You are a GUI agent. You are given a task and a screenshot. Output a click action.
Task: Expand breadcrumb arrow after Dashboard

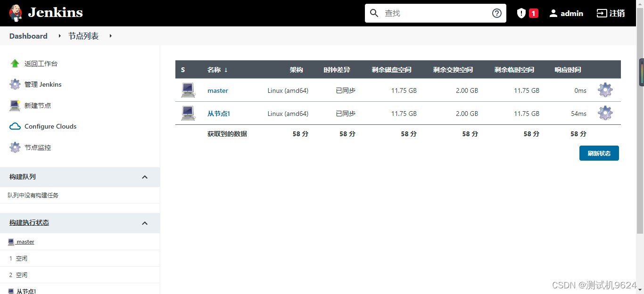pyautogui.click(x=59, y=36)
